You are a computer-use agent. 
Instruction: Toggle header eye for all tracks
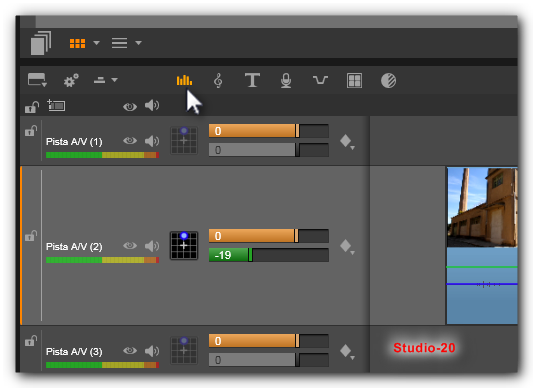coord(130,107)
